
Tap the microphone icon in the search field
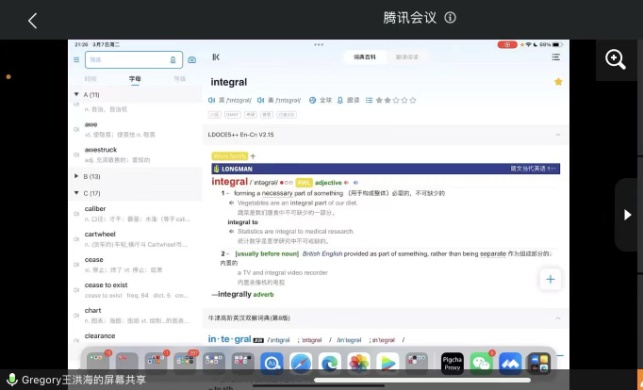pyautogui.click(x=173, y=60)
